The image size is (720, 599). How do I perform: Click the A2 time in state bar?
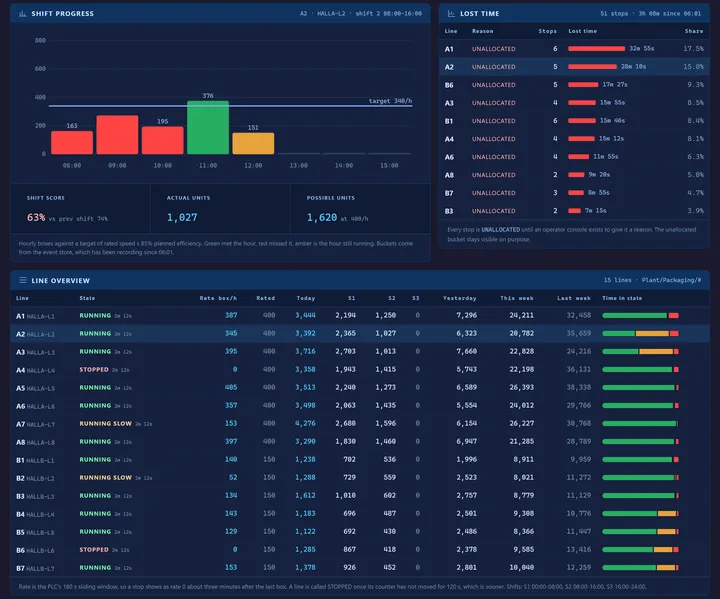(641, 333)
